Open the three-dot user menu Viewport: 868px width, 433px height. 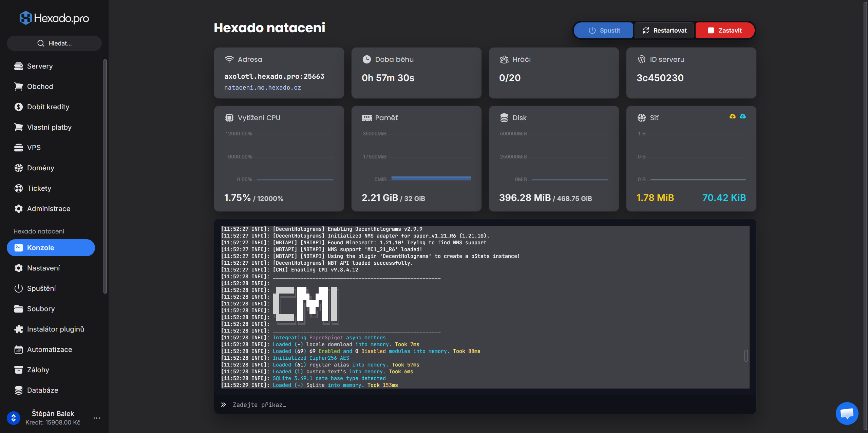[x=97, y=418]
